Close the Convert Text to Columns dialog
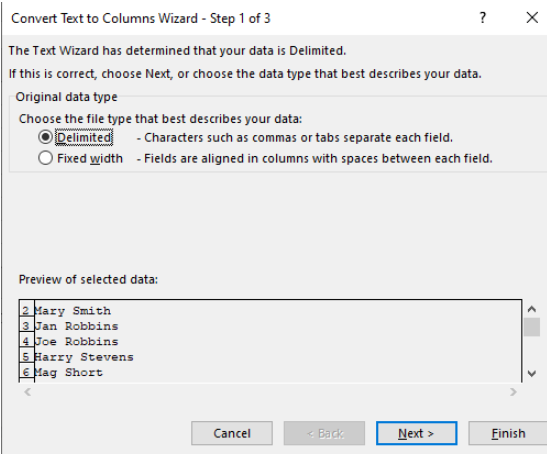Screen dimensions: 552x454 [532, 18]
